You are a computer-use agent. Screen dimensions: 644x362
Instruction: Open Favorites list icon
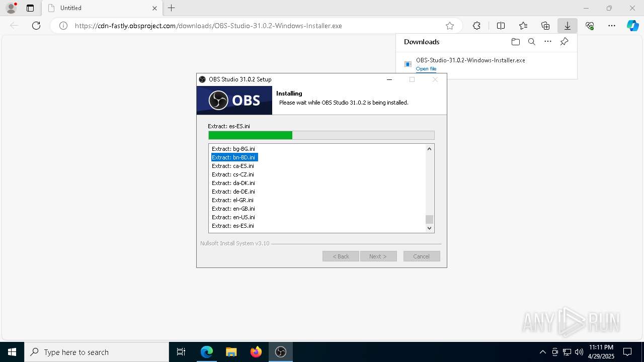tap(523, 26)
